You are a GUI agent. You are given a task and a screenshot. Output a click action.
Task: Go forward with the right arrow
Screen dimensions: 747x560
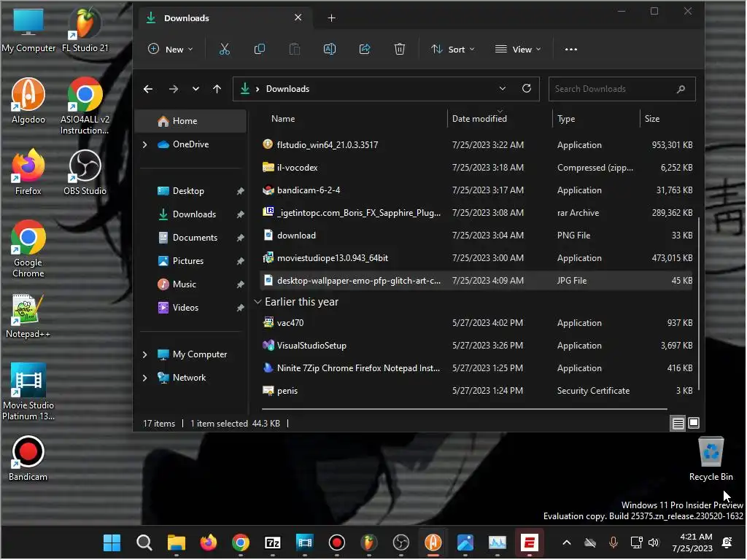(174, 88)
